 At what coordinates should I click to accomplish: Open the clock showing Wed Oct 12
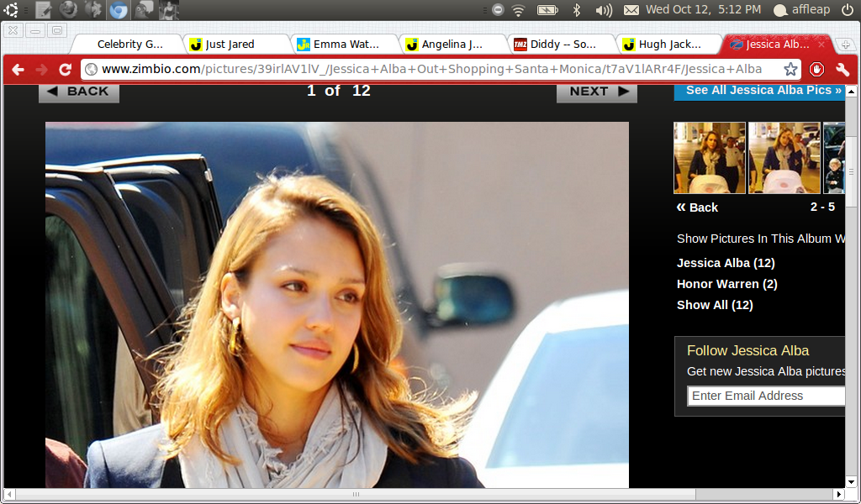pos(704,9)
